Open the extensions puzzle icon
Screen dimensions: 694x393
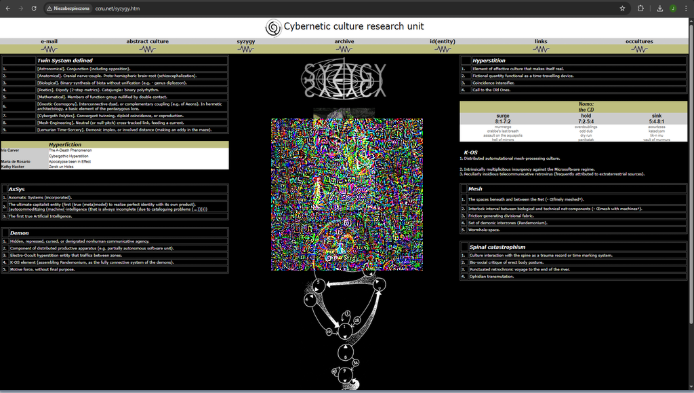pos(640,8)
